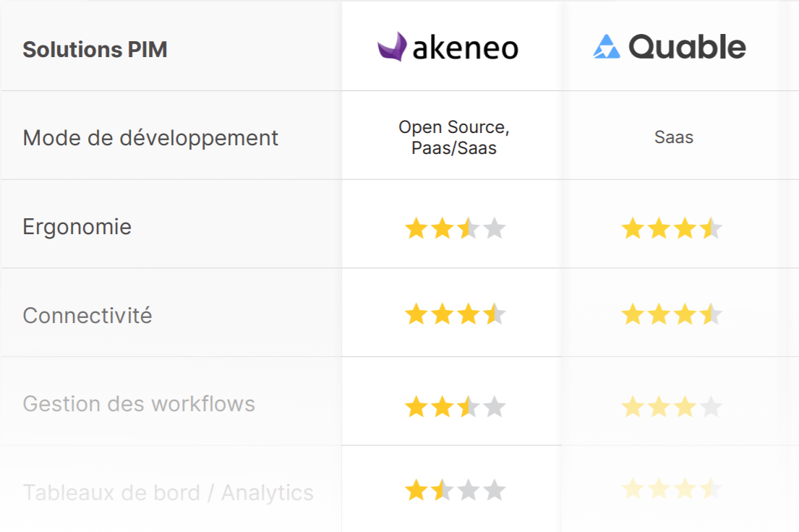The image size is (799, 532).
Task: Click the Saas text under Quable
Action: [673, 137]
